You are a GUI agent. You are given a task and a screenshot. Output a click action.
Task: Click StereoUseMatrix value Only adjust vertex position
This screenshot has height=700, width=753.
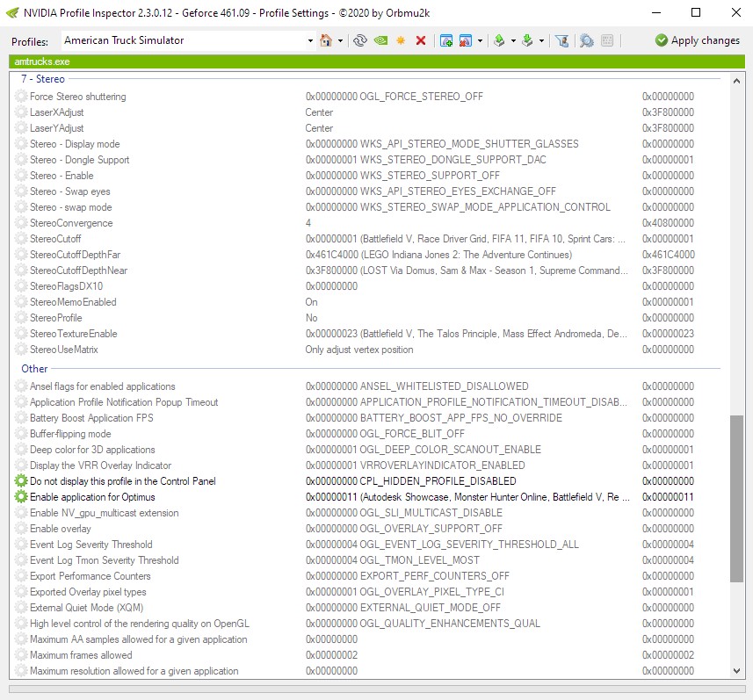pos(359,350)
